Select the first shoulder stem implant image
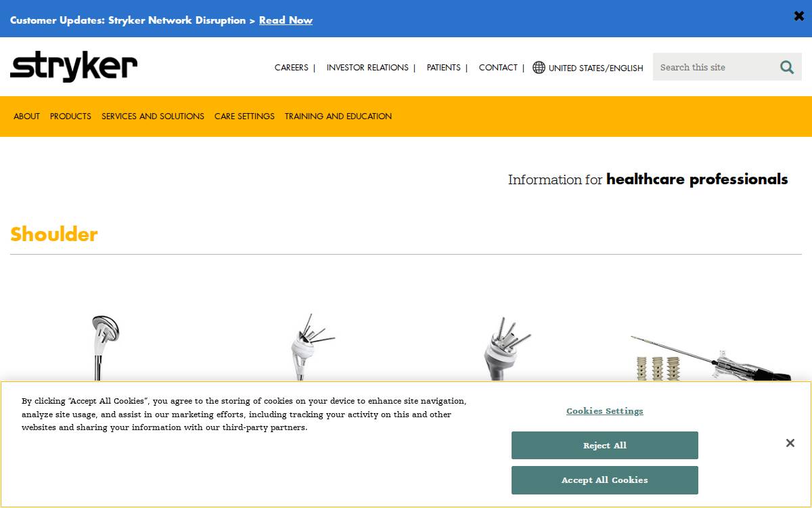812x508 pixels. (105, 347)
